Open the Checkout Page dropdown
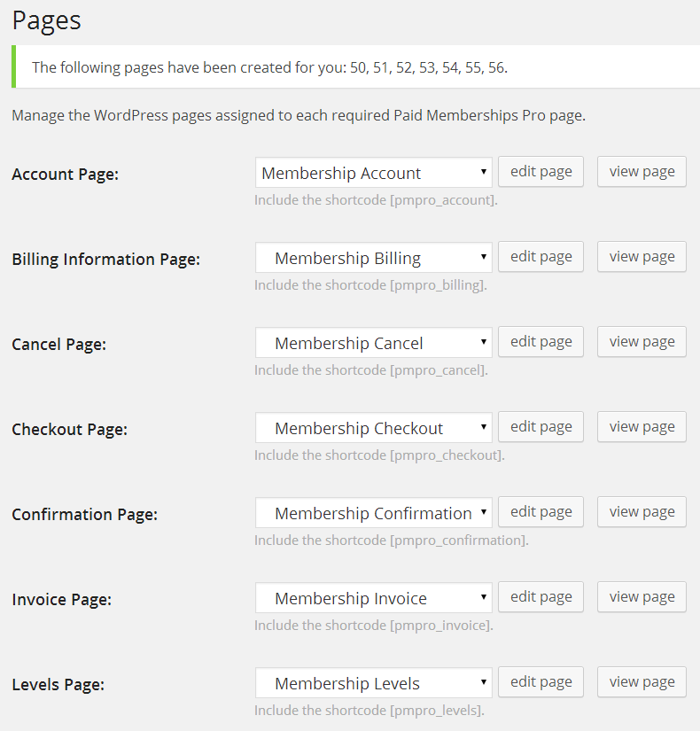Viewport: 700px width, 731px height. [373, 427]
